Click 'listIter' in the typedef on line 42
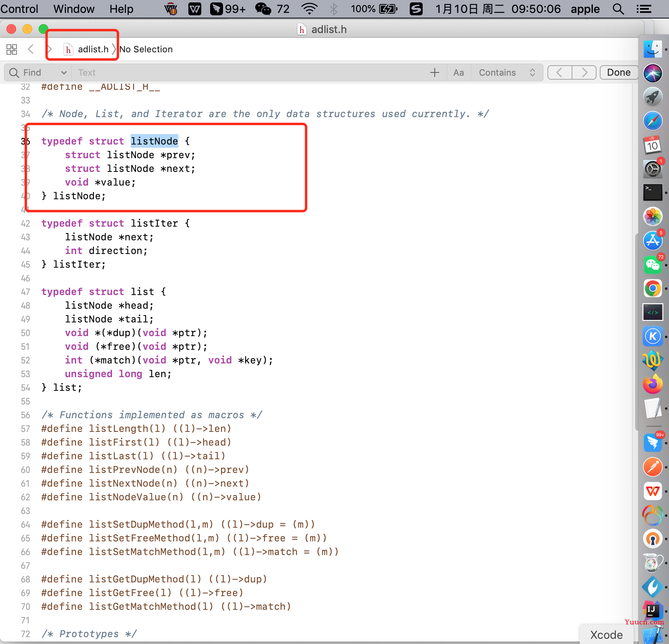The height and width of the screenshot is (644, 669). tap(154, 223)
